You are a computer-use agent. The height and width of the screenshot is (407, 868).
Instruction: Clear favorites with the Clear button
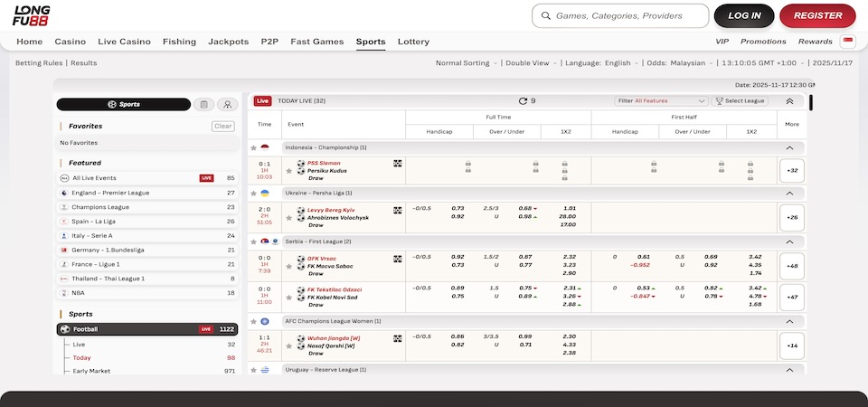click(x=223, y=127)
